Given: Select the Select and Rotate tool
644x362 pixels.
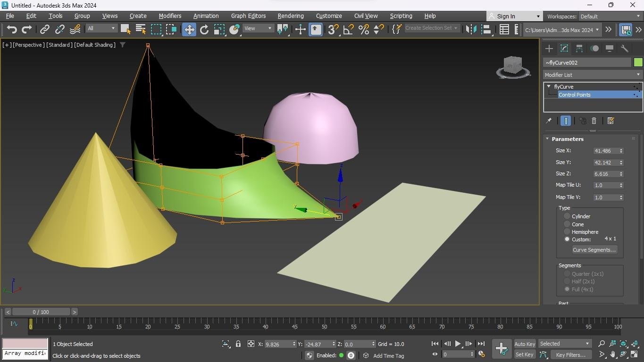Looking at the screenshot, I should (204, 29).
